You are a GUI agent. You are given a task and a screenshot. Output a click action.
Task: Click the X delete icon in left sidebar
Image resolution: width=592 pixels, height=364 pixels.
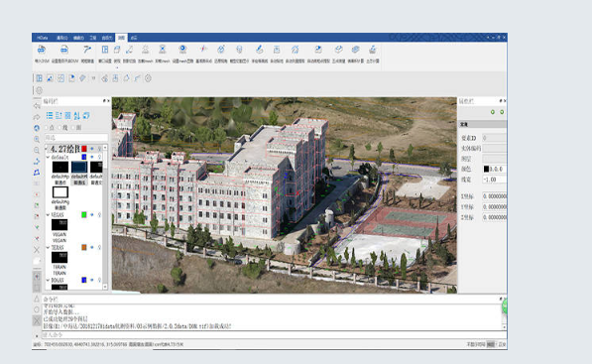pos(37,250)
